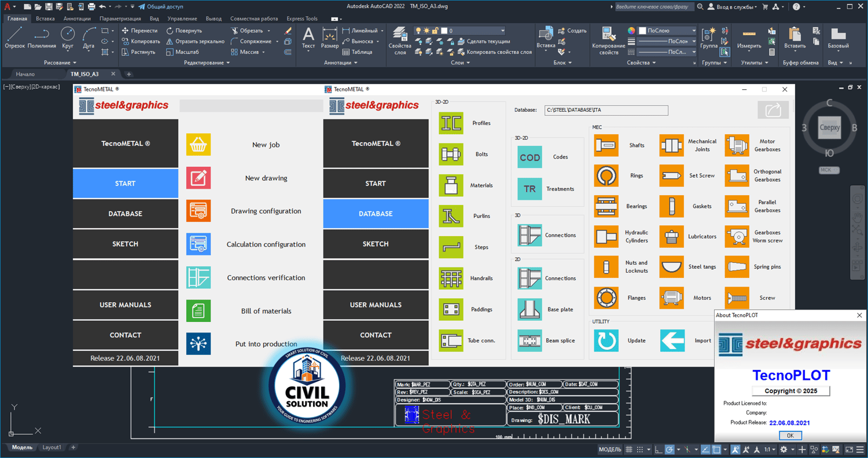Open the Shafts mechanical icon
Viewport: 868px width, 458px height.
pyautogui.click(x=606, y=145)
